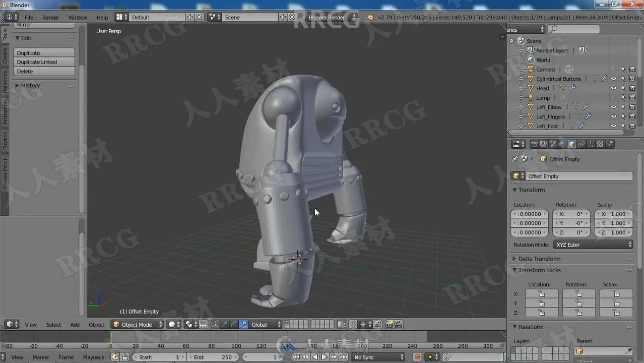This screenshot has height=363, width=644.
Task: Open the Global orientation dropdown
Action: point(261,325)
